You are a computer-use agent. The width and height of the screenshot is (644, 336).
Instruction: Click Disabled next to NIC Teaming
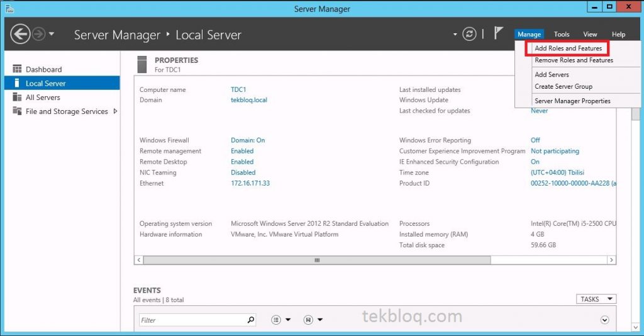pos(243,172)
